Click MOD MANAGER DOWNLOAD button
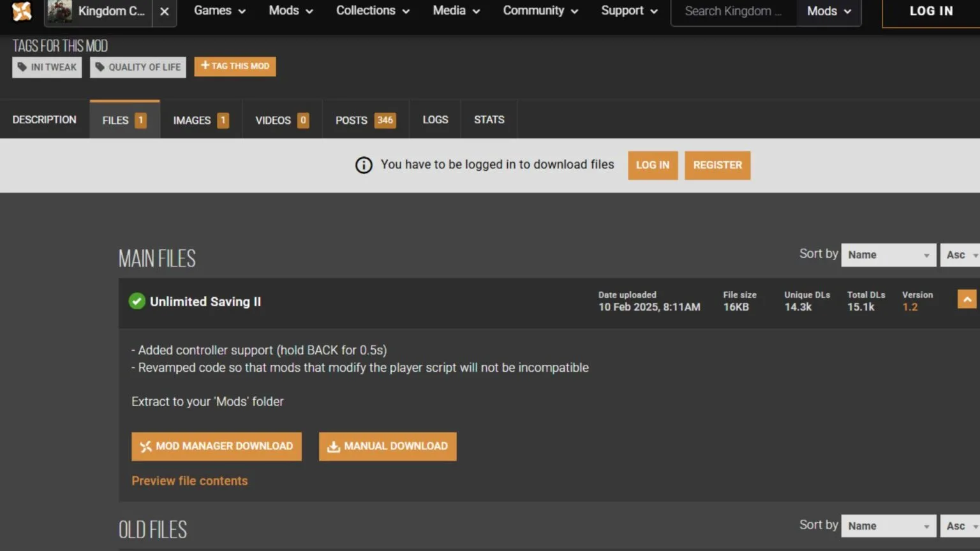 coord(216,446)
